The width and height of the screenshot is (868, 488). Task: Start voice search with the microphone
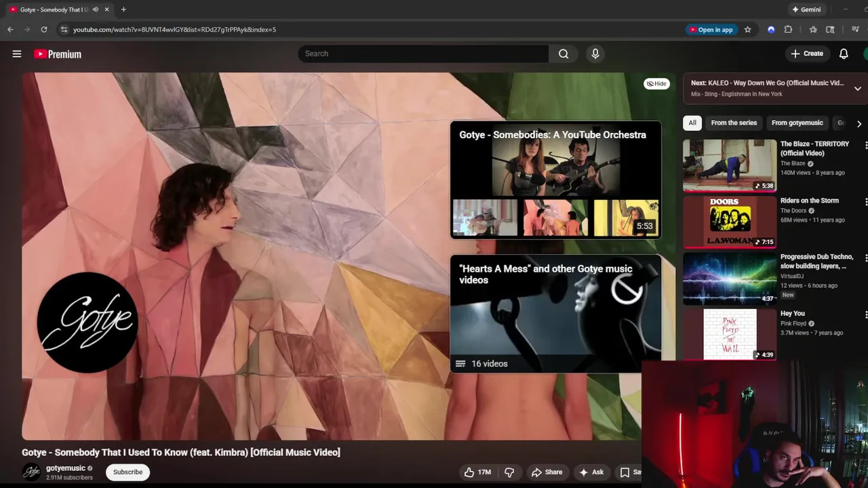click(x=595, y=54)
